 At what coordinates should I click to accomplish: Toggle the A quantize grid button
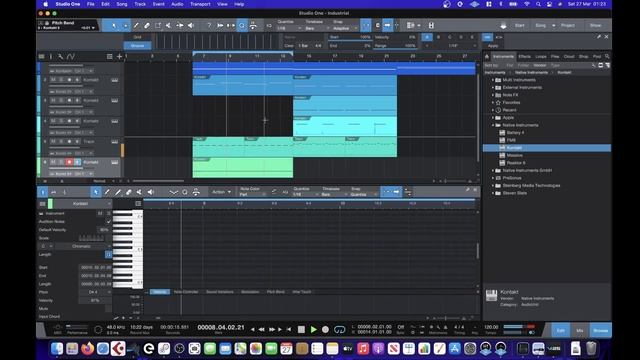coord(427,37)
